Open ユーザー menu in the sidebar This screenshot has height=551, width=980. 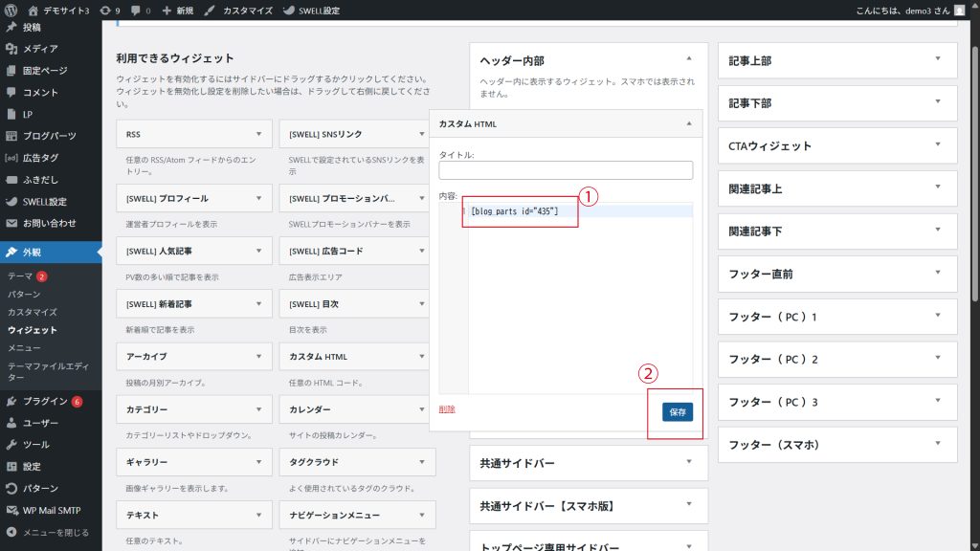(x=40, y=423)
